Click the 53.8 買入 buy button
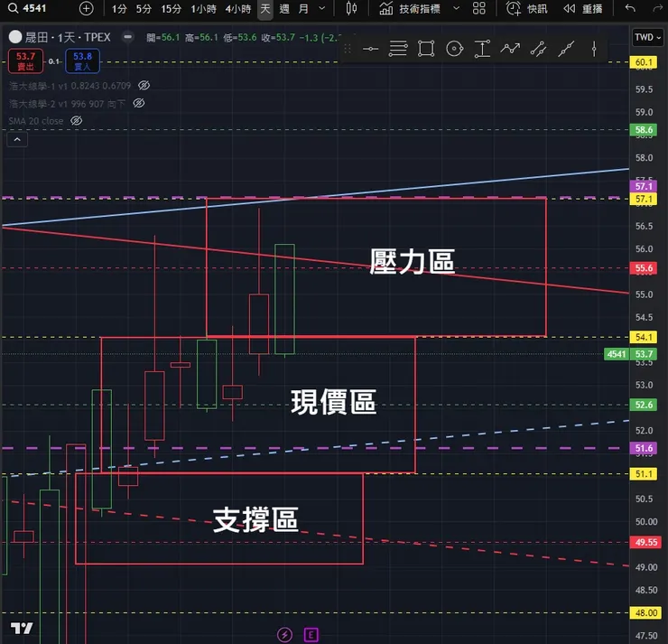The width and height of the screenshot is (668, 644). tap(83, 61)
